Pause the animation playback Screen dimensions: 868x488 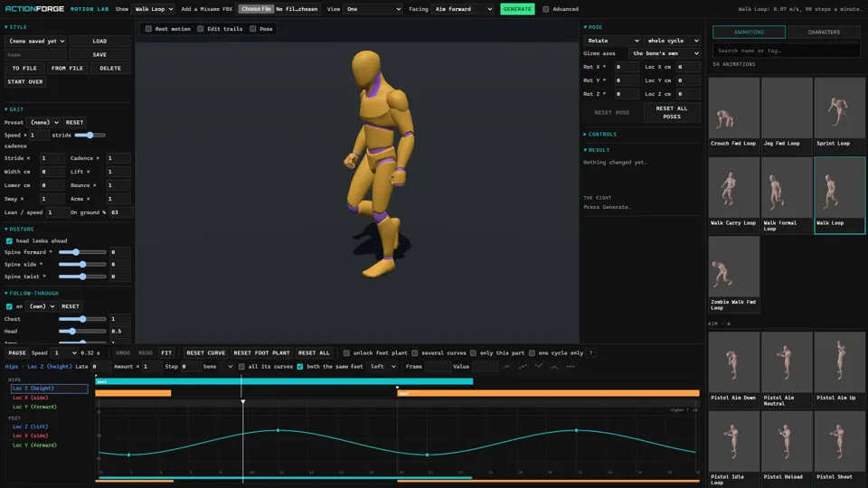[17, 353]
